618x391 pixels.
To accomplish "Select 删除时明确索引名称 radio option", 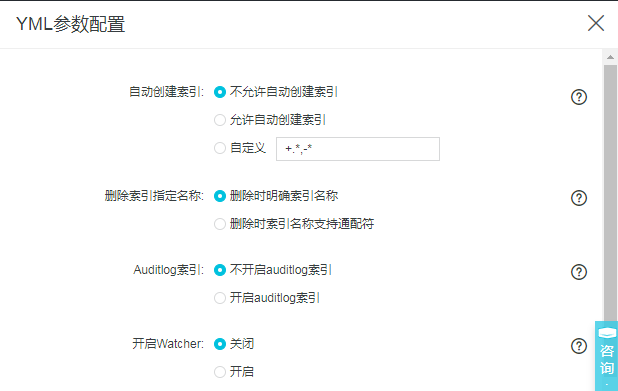I will coord(220,196).
